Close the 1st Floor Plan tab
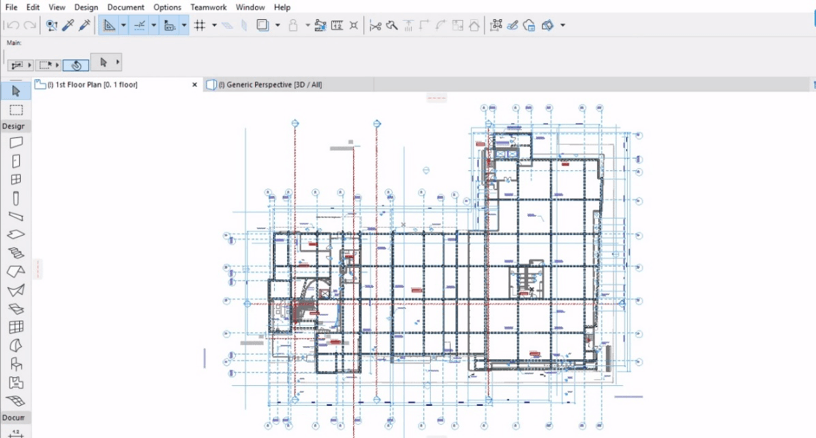 click(195, 85)
